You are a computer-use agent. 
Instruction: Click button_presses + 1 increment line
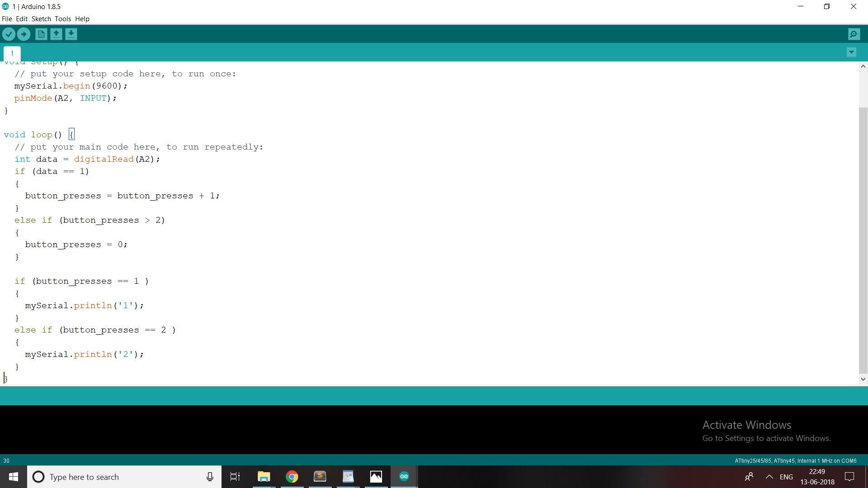122,196
